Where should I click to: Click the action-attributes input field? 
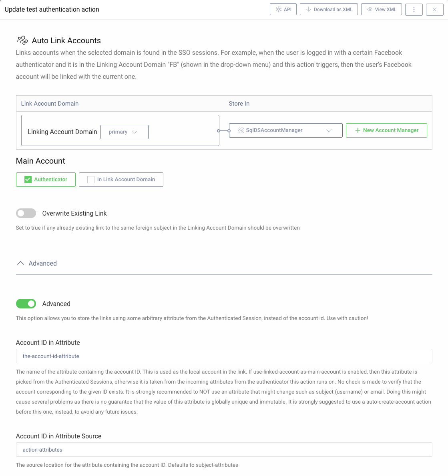click(224, 450)
